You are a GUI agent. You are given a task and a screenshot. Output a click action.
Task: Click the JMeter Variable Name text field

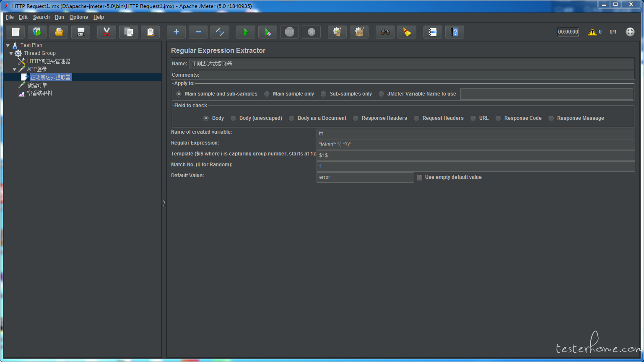(547, 94)
